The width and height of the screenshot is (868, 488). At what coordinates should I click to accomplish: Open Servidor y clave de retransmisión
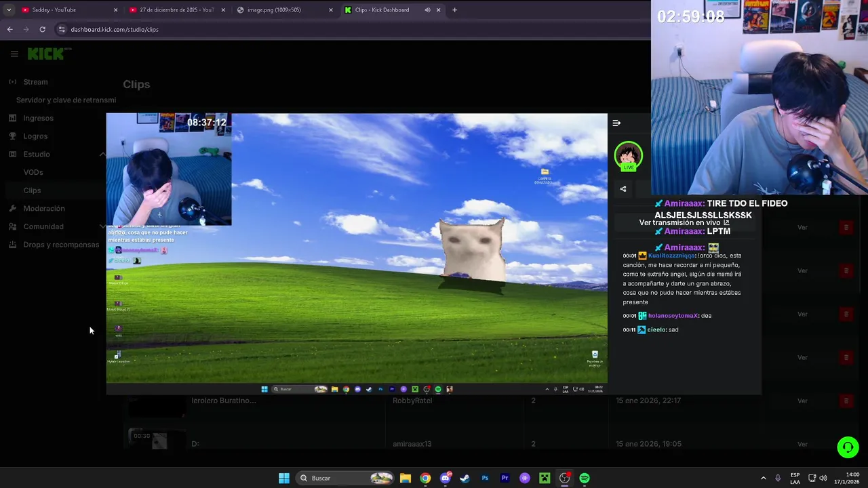[x=66, y=100]
